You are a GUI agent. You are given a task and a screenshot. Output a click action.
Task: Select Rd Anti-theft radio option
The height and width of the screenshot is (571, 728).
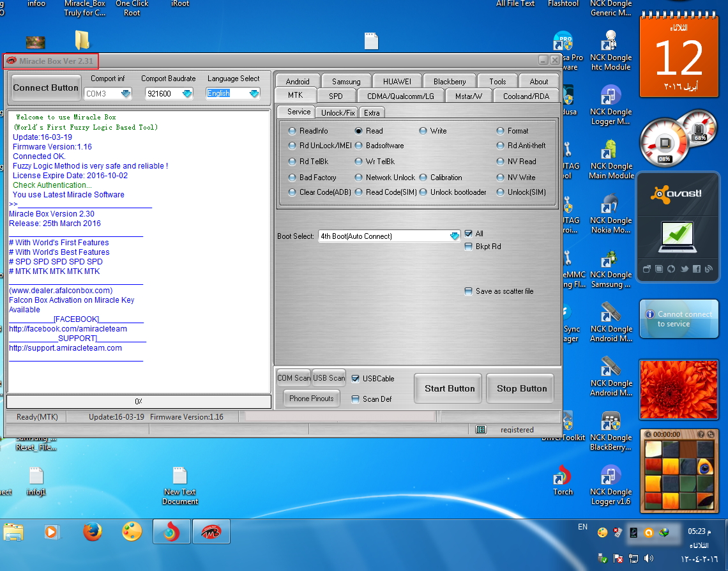[500, 146]
